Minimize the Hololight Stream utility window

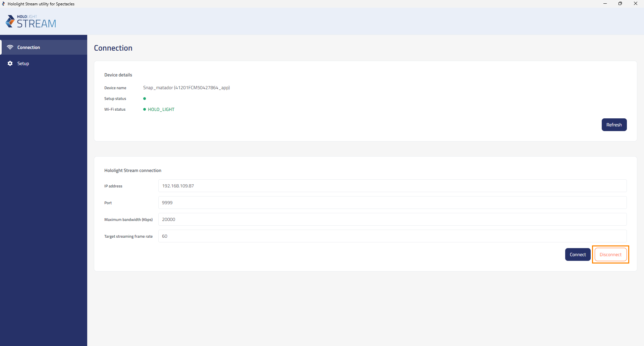coord(605,4)
